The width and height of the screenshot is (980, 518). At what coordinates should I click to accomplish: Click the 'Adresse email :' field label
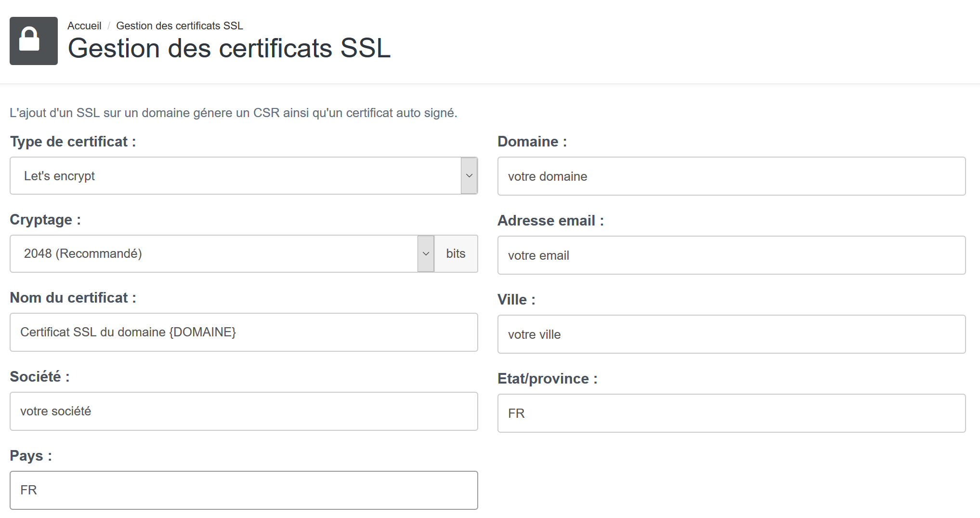tap(551, 220)
